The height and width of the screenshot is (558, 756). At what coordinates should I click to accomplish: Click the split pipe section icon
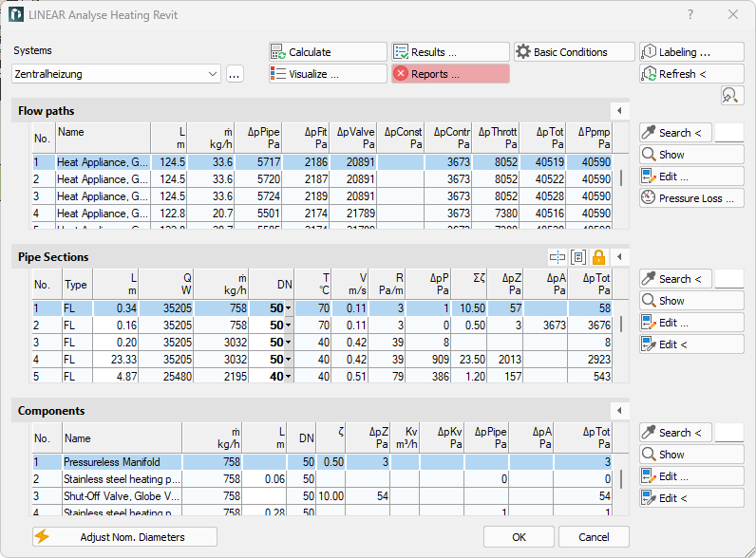(x=558, y=257)
